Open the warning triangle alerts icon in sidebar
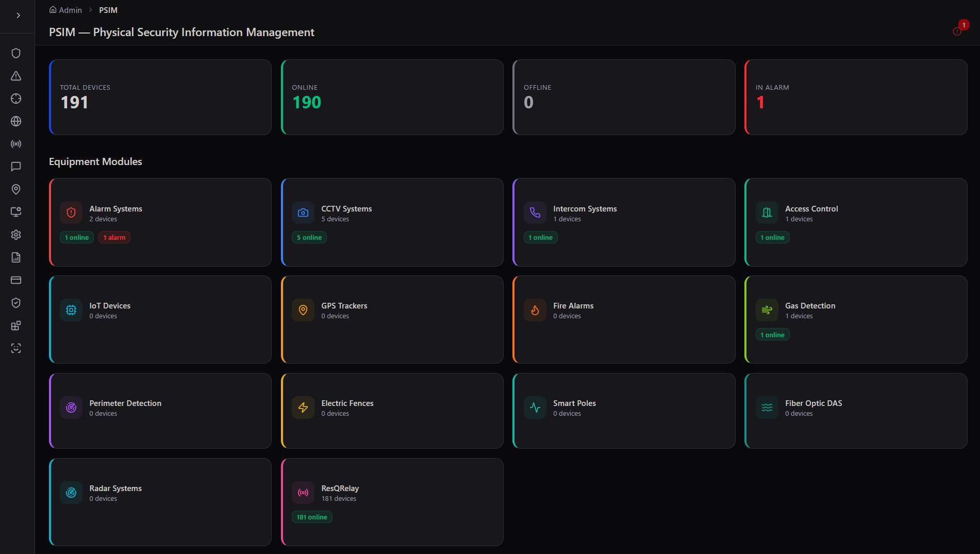980x554 pixels. point(16,76)
